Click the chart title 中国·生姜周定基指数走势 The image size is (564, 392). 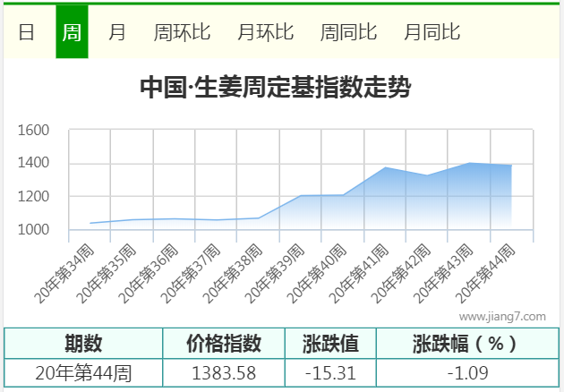(276, 87)
